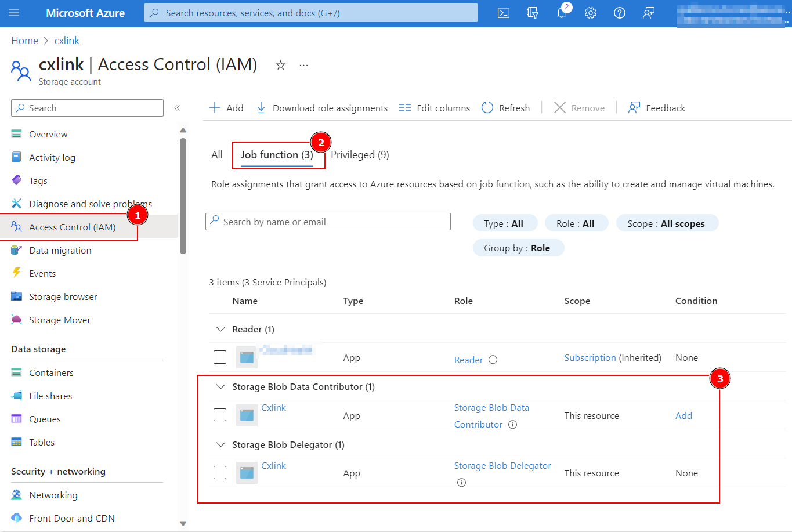Focus the sidebar Search box
Image resolution: width=792 pixels, height=532 pixels.
point(87,108)
